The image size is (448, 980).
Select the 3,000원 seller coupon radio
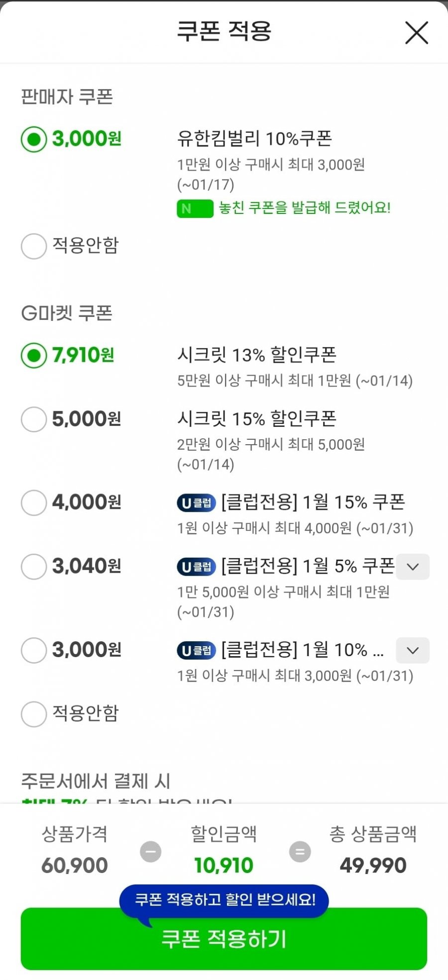[34, 139]
